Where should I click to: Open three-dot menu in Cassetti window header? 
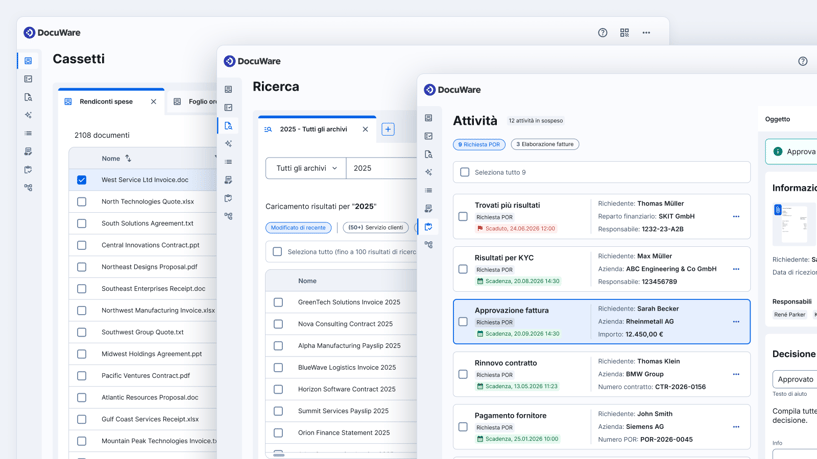point(646,33)
